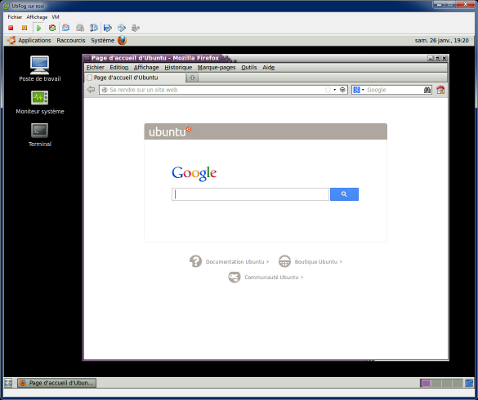Open the Terminal desktop icon
The width and height of the screenshot is (478, 400).
40,135
